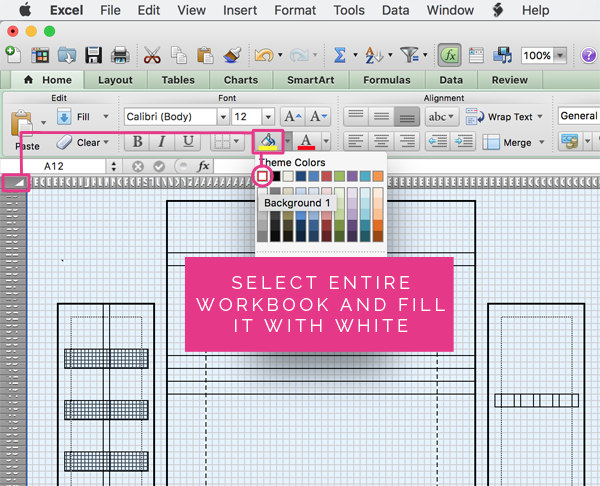
Task: Click the red font color A
Action: 306,142
